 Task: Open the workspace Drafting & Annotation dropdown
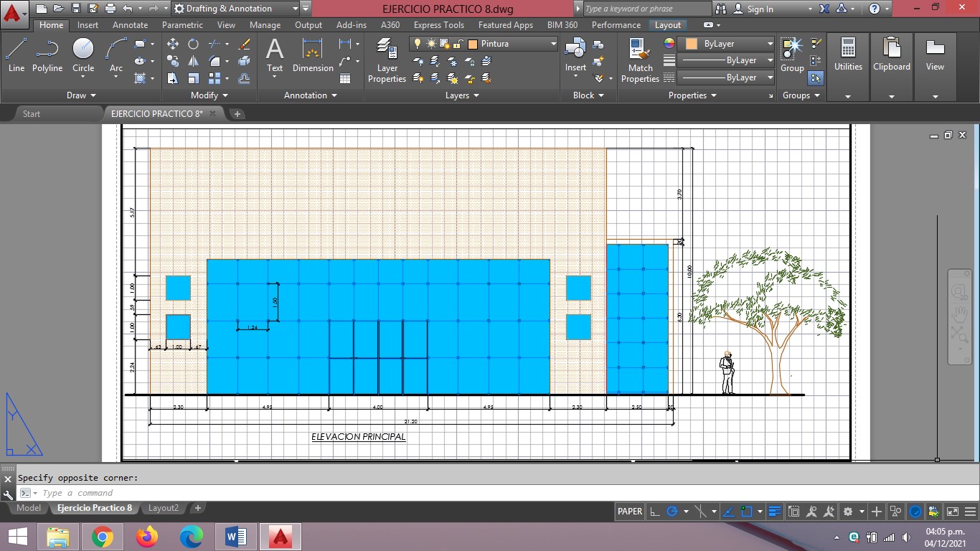pos(296,9)
